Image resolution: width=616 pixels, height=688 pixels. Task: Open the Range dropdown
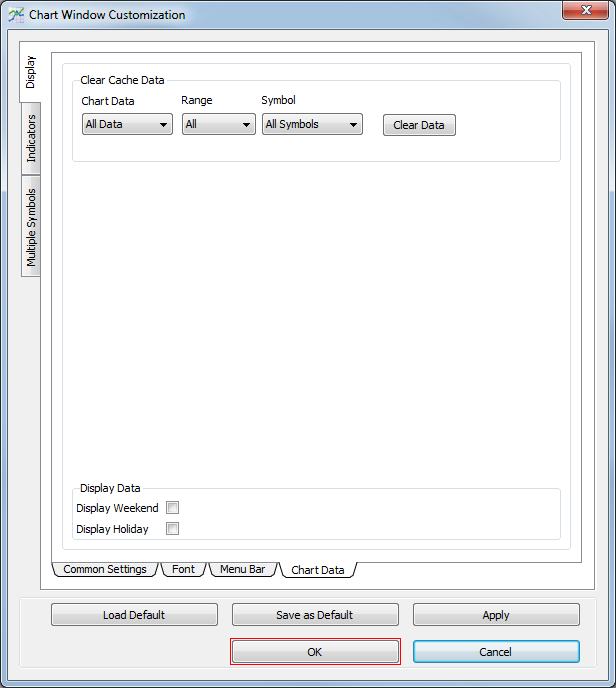[x=218, y=124]
